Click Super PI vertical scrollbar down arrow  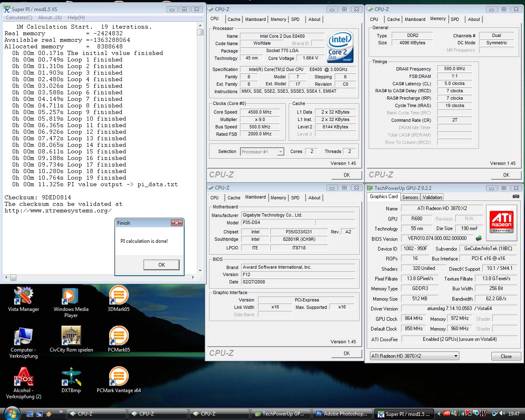(200, 271)
